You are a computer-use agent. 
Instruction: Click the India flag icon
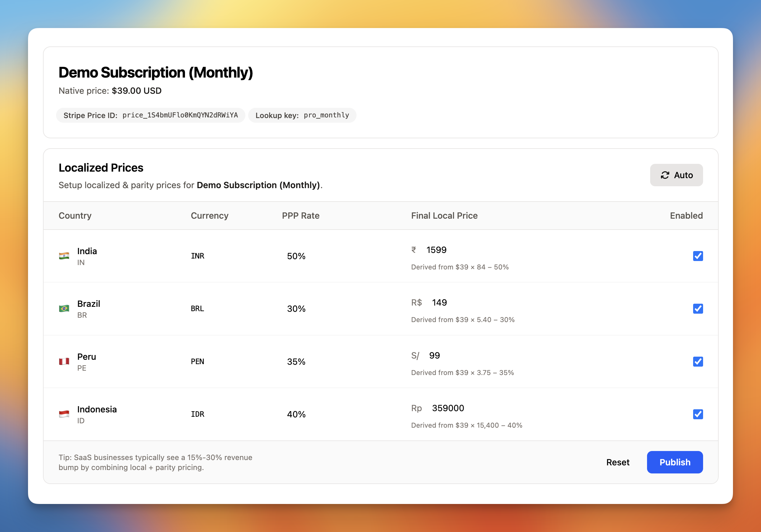coord(64,256)
